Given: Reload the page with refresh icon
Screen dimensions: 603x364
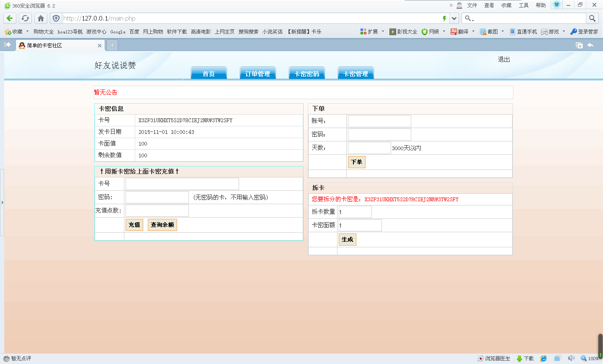Looking at the screenshot, I should coord(25,18).
